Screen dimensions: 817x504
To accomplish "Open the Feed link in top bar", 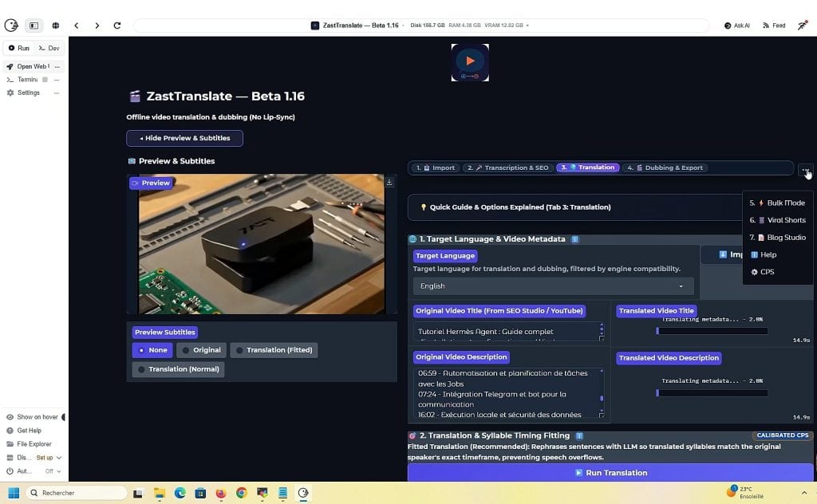I will coord(774,25).
